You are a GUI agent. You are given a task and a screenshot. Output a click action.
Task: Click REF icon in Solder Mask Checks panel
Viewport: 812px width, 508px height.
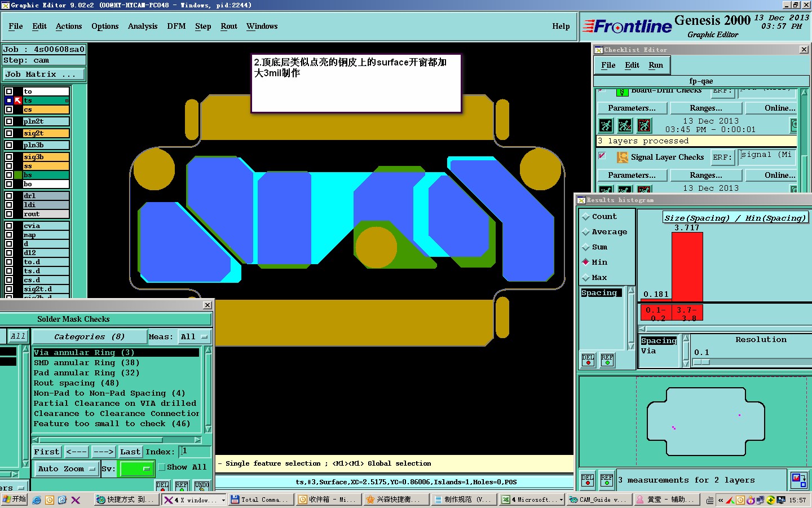point(182,486)
